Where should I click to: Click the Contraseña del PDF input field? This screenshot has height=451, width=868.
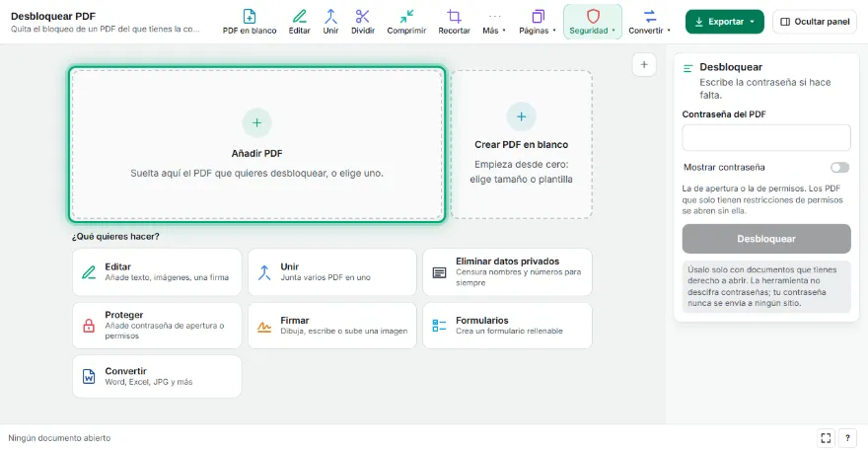click(766, 137)
